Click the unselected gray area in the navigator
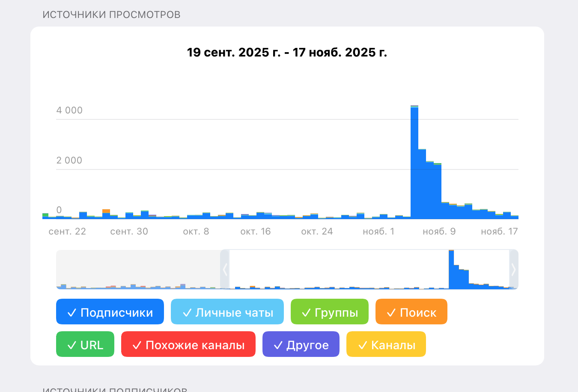Image resolution: width=578 pixels, height=392 pixels. pyautogui.click(x=138, y=270)
